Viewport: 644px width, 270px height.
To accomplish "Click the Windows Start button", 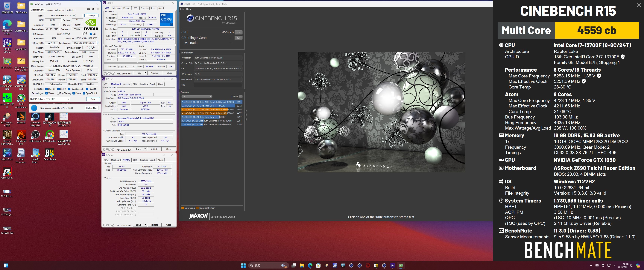I will tap(243, 265).
